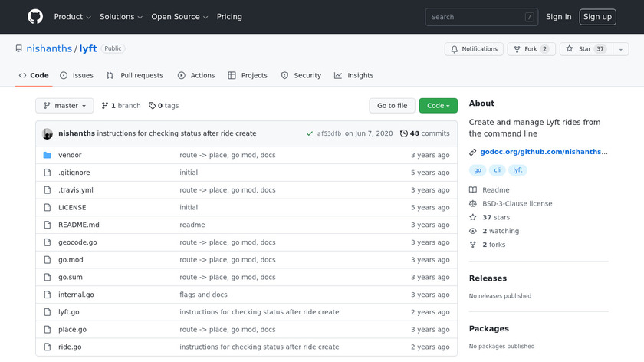This screenshot has width=644, height=362.
Task: Click the commit history clock icon
Action: 404,133
